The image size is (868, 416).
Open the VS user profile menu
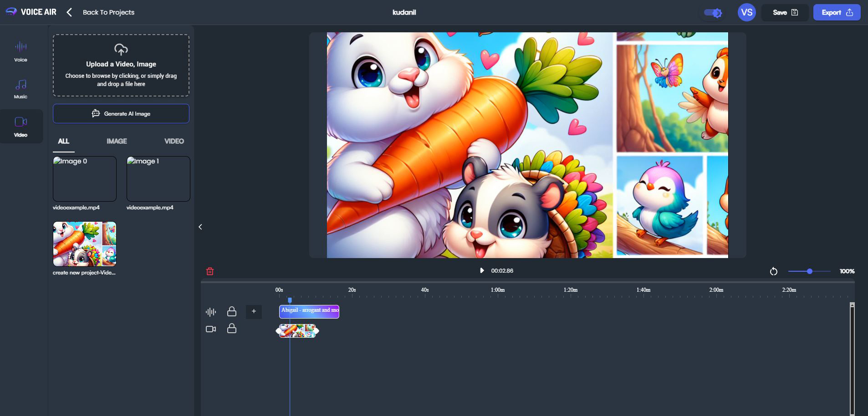[x=746, y=12]
